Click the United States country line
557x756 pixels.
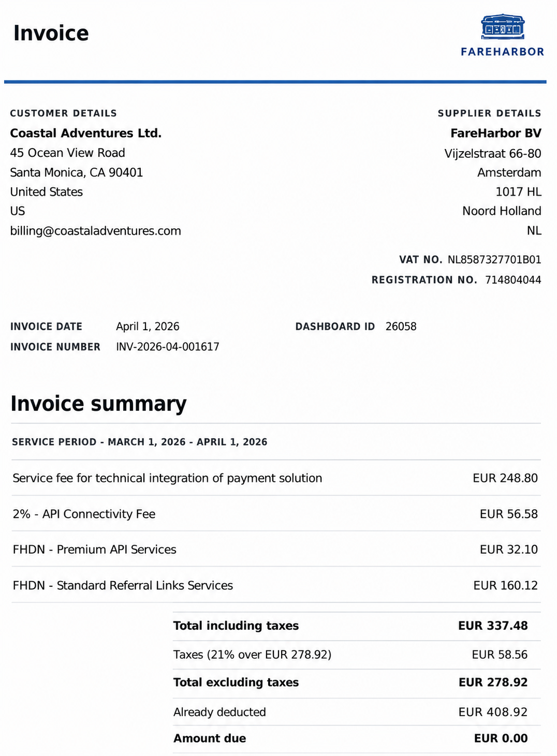[47, 192]
